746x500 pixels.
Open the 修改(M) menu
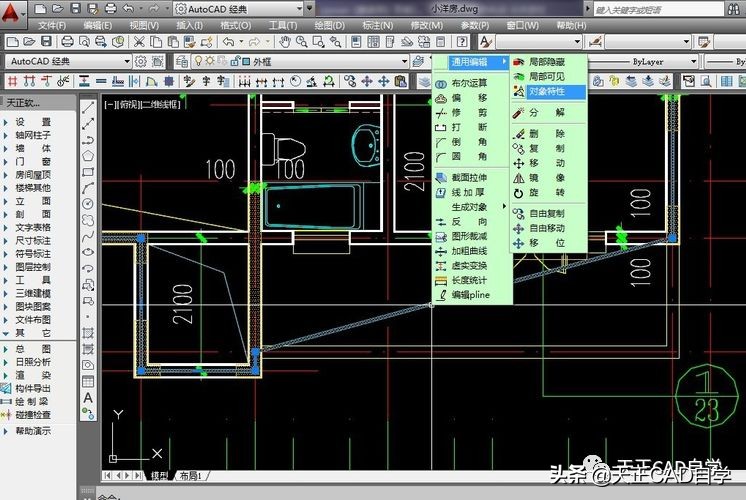click(426, 25)
